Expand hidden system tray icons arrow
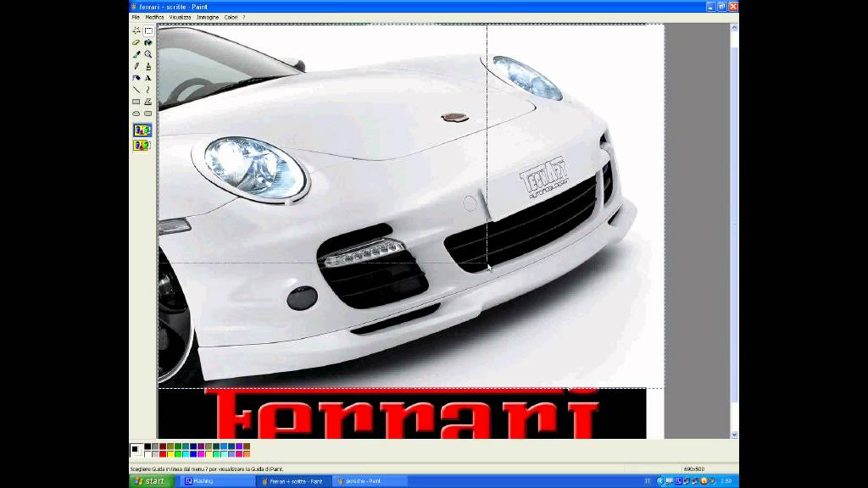This screenshot has height=488, width=868. [660, 481]
